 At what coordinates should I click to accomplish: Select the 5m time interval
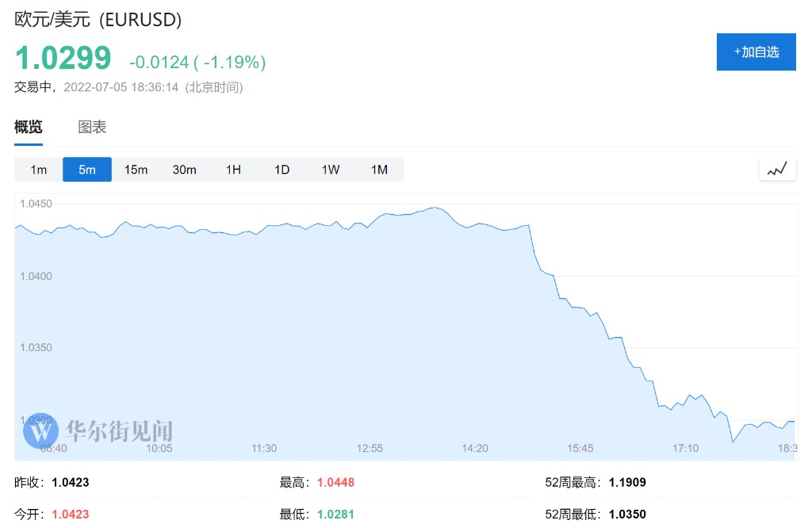click(x=87, y=170)
